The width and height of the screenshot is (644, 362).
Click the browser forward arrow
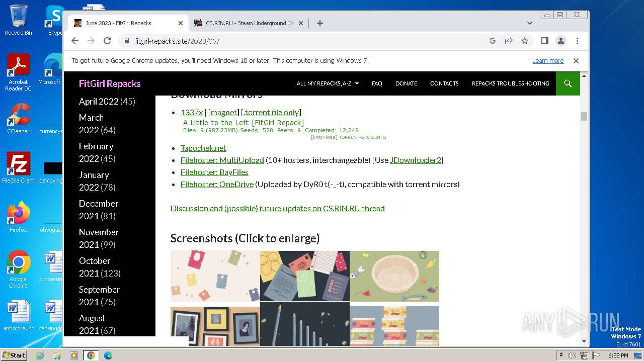click(91, 41)
